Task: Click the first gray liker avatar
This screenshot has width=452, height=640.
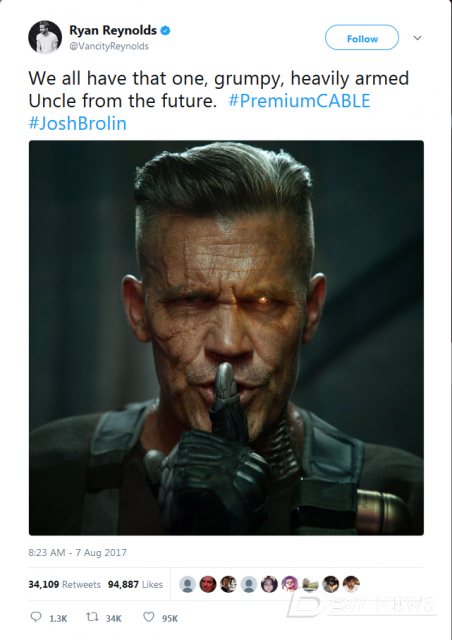Action: tap(187, 584)
